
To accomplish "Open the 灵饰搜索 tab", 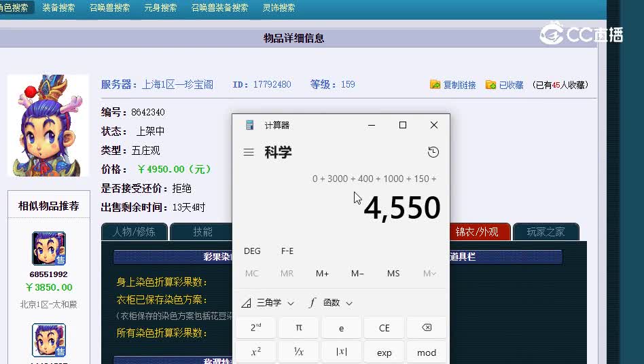I will 279,7.
